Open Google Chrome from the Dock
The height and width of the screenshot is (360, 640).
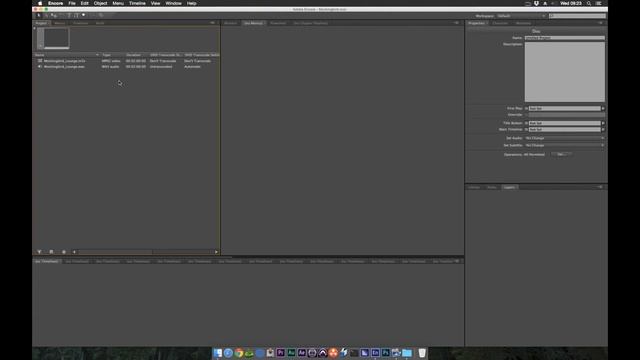[238, 353]
